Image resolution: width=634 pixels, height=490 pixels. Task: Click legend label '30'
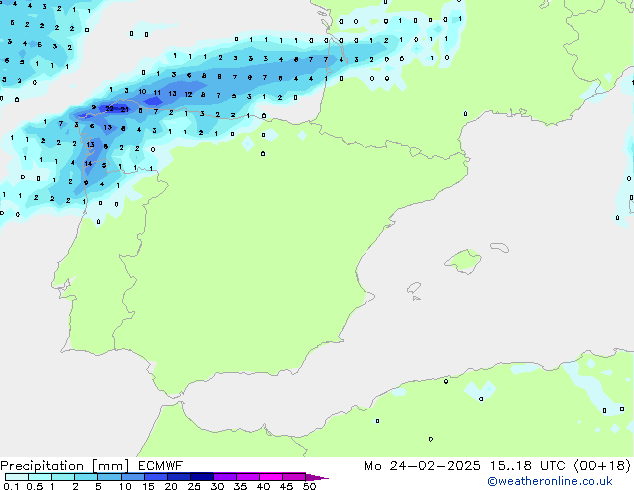click(217, 486)
